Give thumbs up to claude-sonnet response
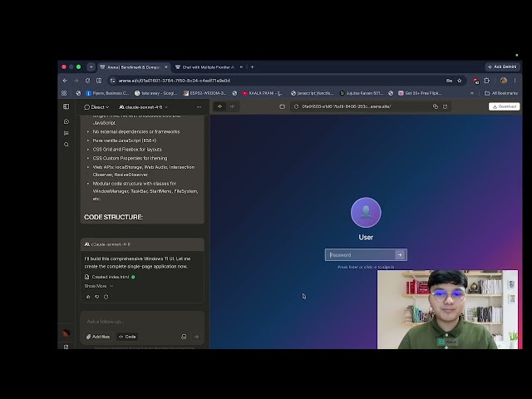 pyautogui.click(x=88, y=297)
